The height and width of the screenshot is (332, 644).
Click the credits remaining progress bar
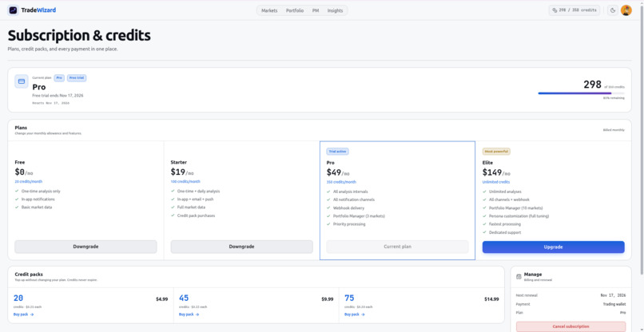[x=581, y=93]
